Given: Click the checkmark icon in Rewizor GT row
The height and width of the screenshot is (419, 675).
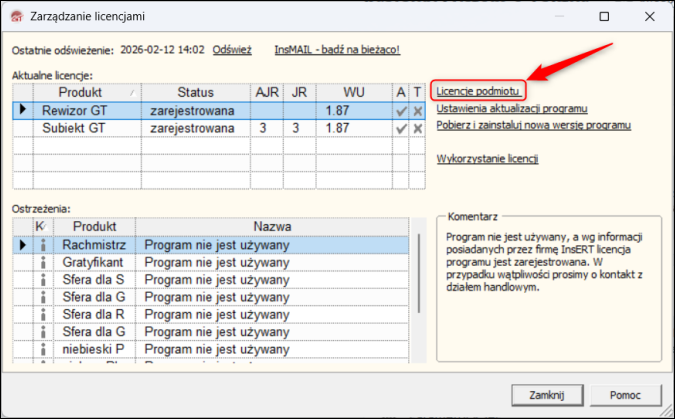Looking at the screenshot, I should point(401,111).
